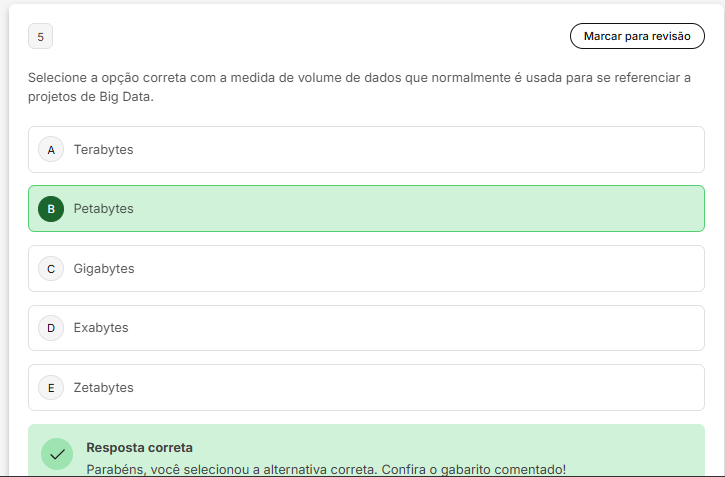Click the question number 5 badge
This screenshot has height=477, width=725.
tap(41, 36)
